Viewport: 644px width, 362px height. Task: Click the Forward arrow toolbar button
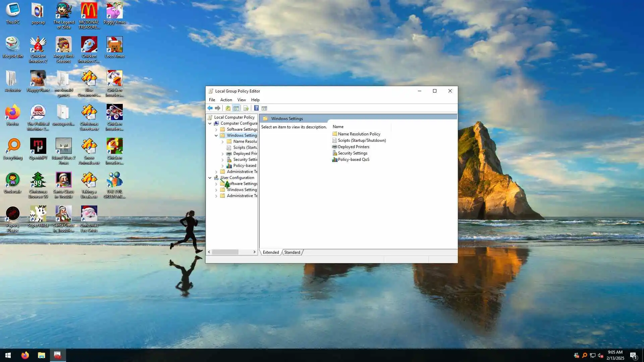pyautogui.click(x=218, y=108)
